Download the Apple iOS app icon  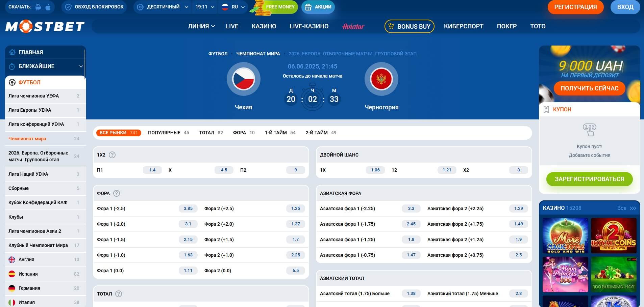pos(48,7)
